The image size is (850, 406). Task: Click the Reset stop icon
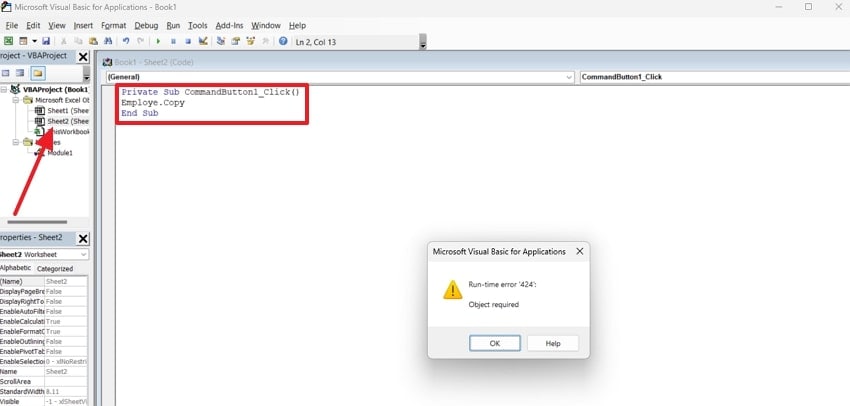click(x=188, y=41)
